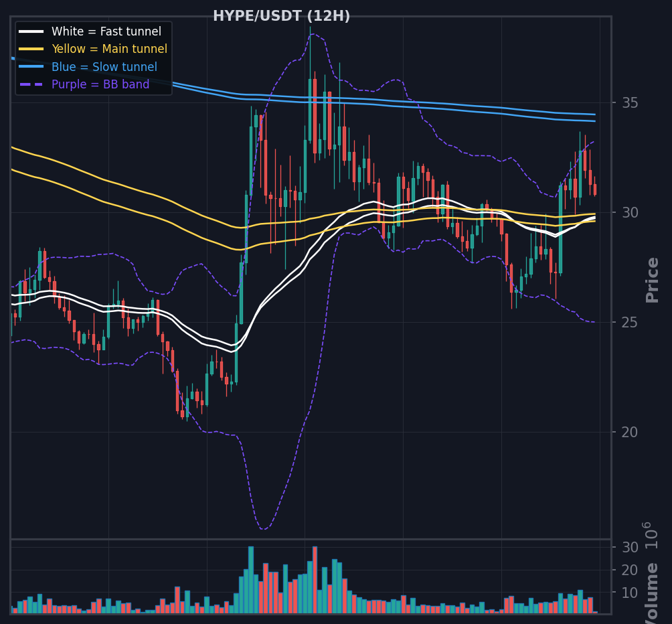Screen dimensions: 672x624
Task: Select the 'White = Fast tunnel' legend label
Action: (x=106, y=31)
